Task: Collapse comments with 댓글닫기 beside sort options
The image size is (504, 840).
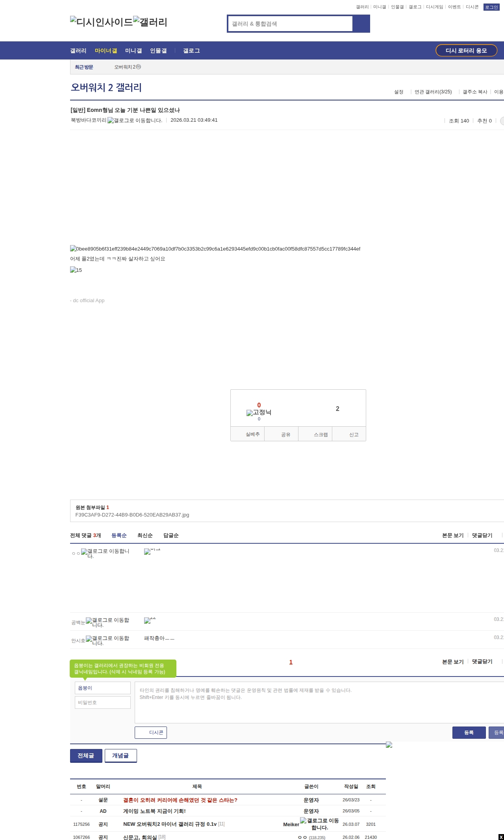Action: pos(482,535)
